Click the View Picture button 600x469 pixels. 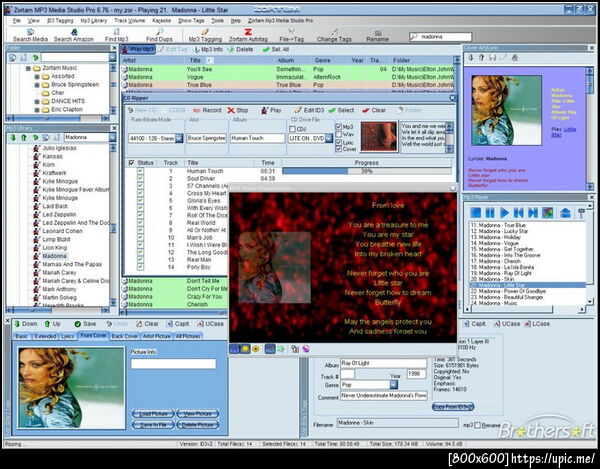(198, 414)
